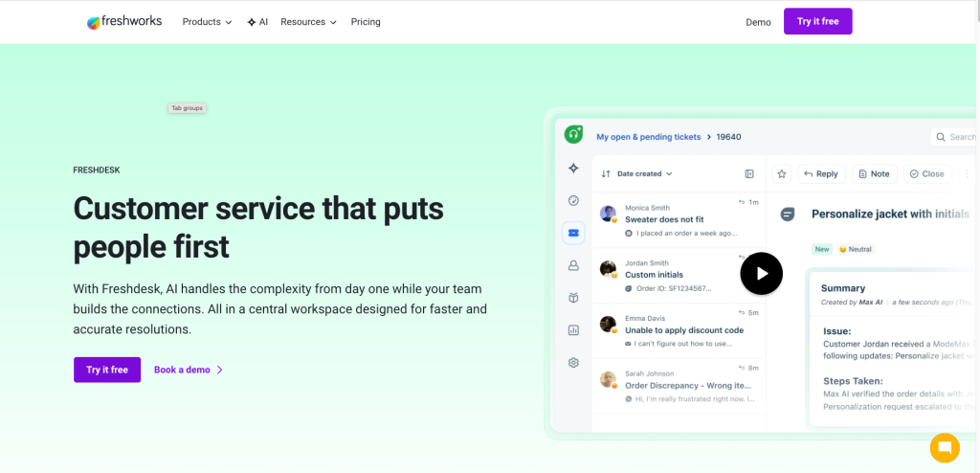Open the Sweater does not fit ticket

coord(679,220)
